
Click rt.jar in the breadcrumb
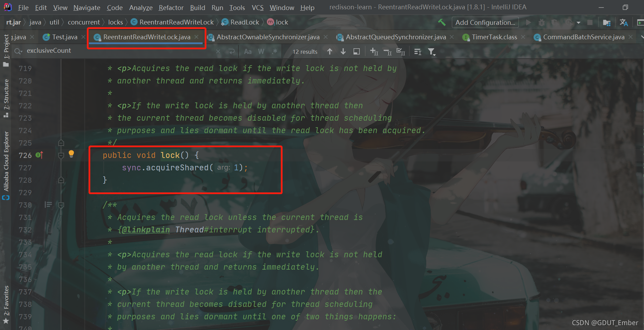click(x=13, y=22)
